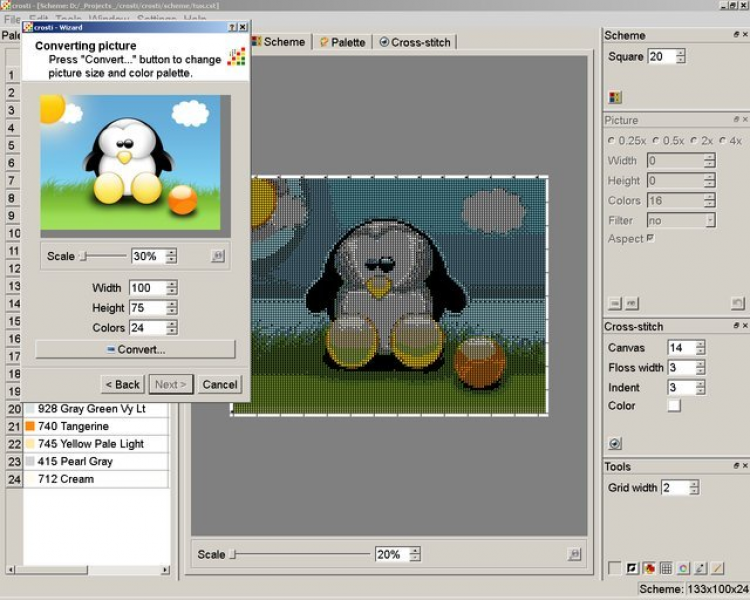Viewport: 750px width, 600px height.
Task: Click the cross-stitch render icon below Color
Action: [615, 444]
